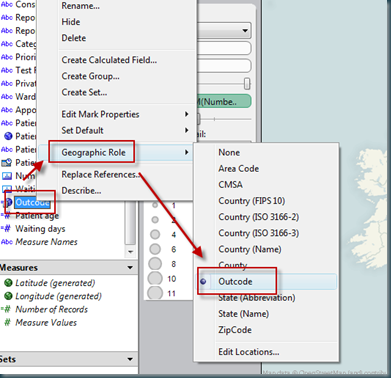The image size is (391, 378).
Task: Select the Waiting days field
Action: (40, 229)
